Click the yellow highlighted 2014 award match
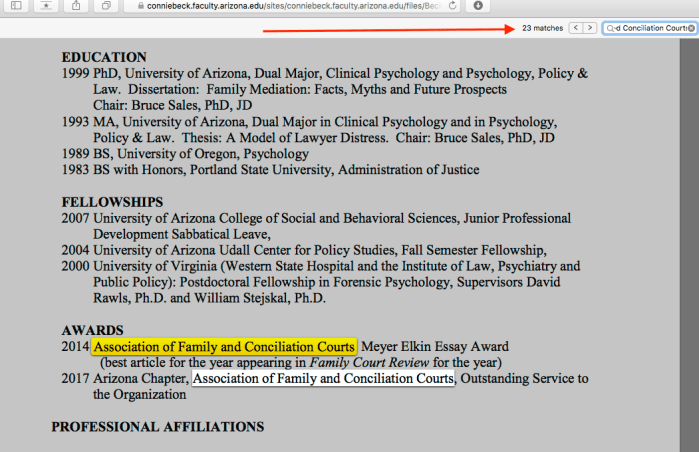The image size is (699, 452). point(223,346)
